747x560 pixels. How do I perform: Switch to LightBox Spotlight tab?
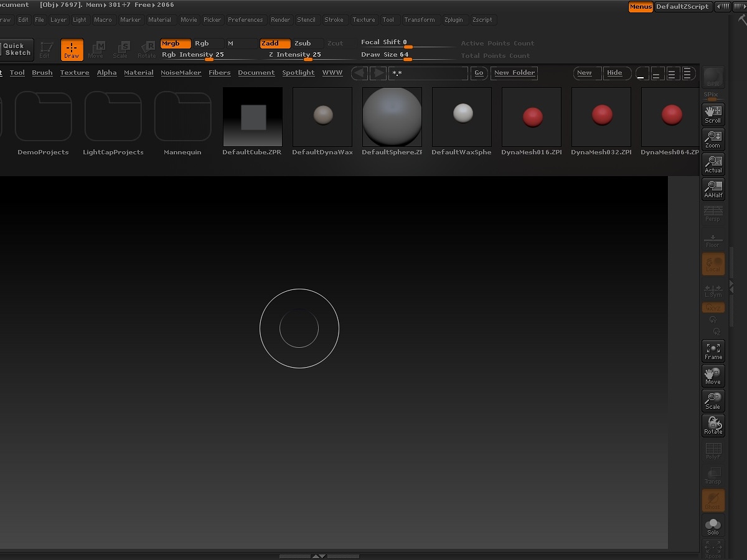pyautogui.click(x=298, y=73)
